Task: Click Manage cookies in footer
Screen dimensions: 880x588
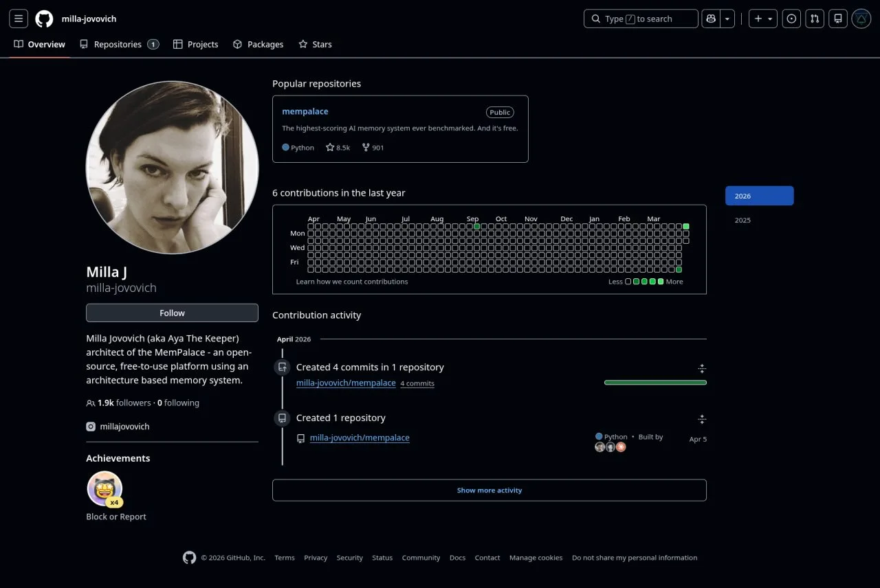Action: pyautogui.click(x=536, y=558)
